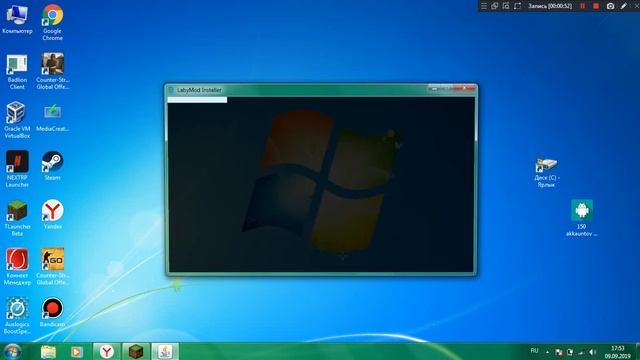This screenshot has height=360, width=640.
Task: Select the Диск (C) - Ярлык shortcut
Action: [x=546, y=172]
